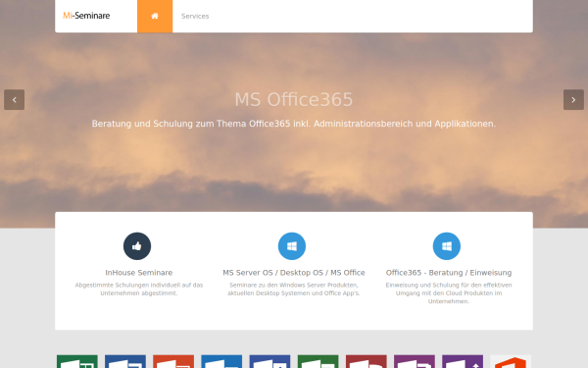Click the orange home icon in navbar
This screenshot has width=588, height=368.
tap(155, 16)
